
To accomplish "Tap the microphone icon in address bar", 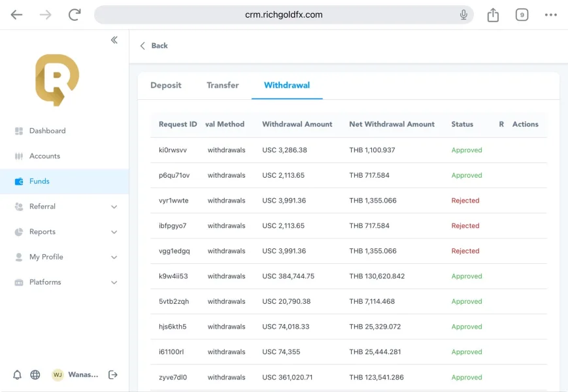I will tap(463, 14).
